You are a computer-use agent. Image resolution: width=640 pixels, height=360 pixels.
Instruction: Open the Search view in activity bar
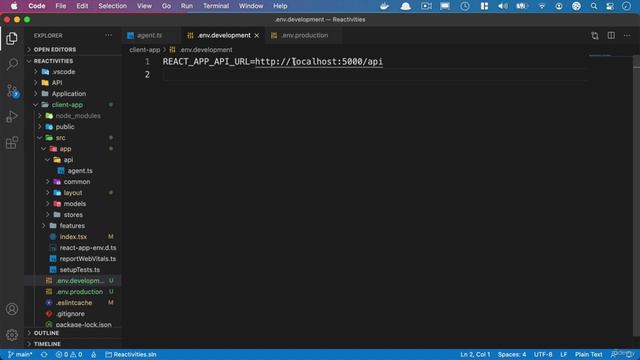(12, 64)
